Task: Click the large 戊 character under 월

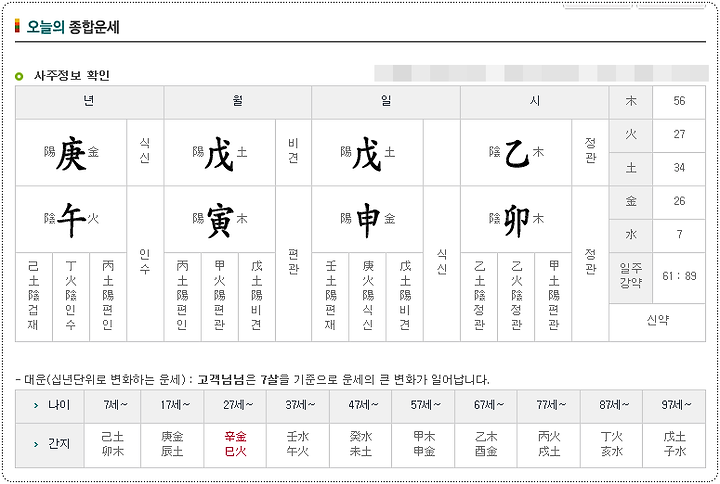Action: click(219, 153)
